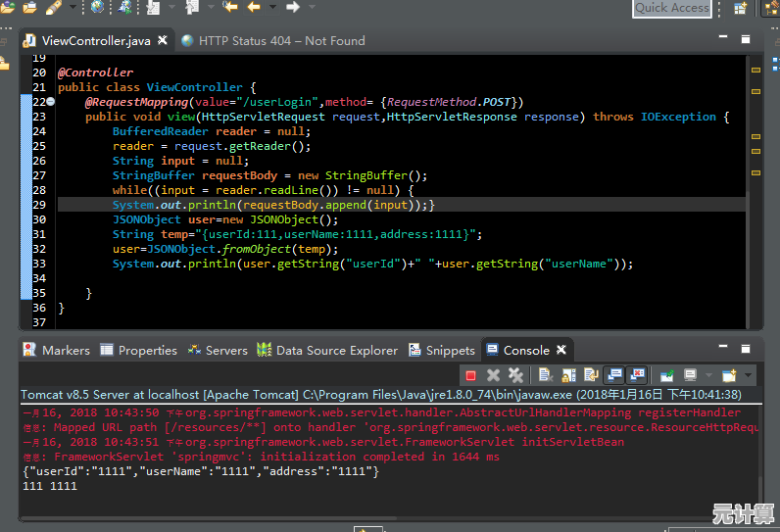
Task: Click the Clear Console icon
Action: pyautogui.click(x=546, y=375)
